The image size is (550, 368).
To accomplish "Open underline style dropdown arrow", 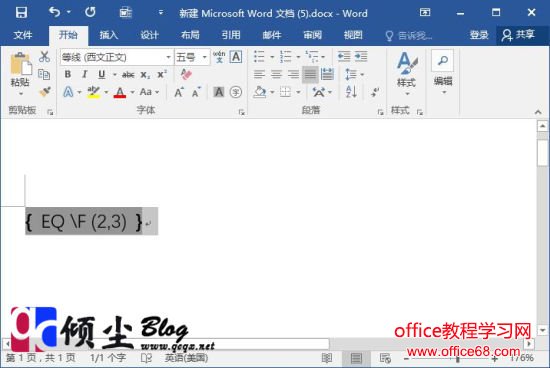I will (x=114, y=74).
